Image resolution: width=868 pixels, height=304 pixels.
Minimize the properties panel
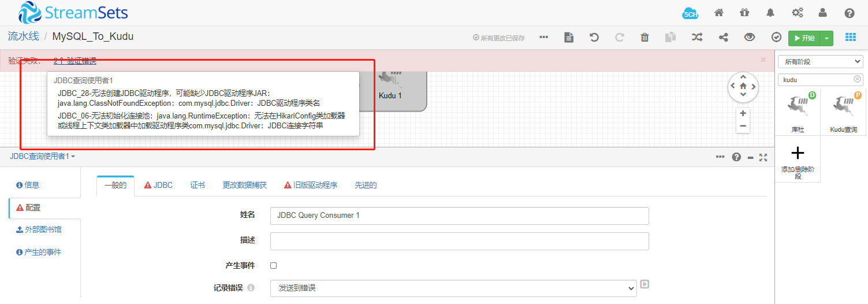[x=750, y=157]
